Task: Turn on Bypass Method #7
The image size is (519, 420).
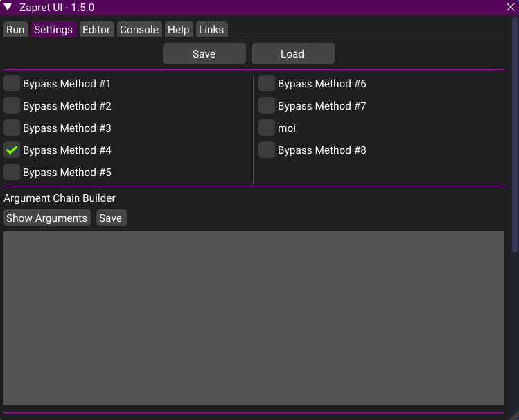Action: click(x=267, y=105)
